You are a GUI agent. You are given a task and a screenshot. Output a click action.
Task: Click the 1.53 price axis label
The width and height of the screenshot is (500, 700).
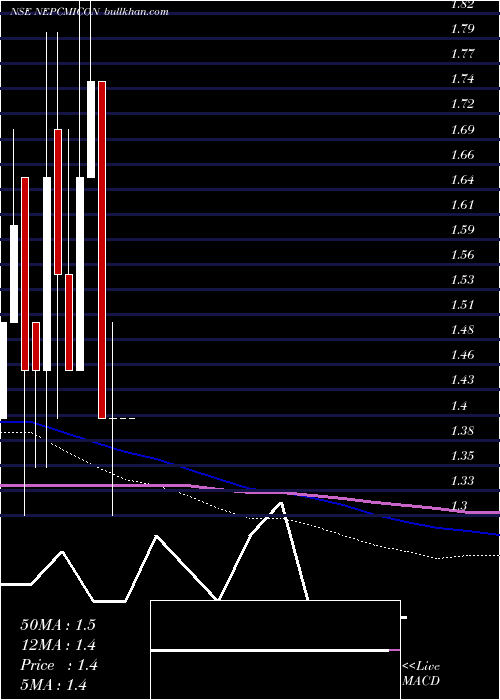click(462, 280)
